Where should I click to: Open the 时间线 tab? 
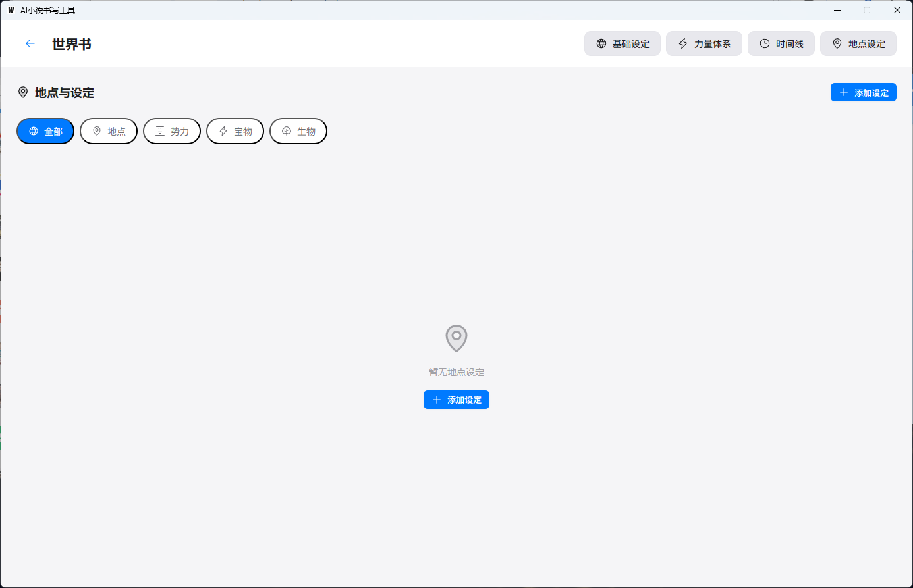pos(781,43)
